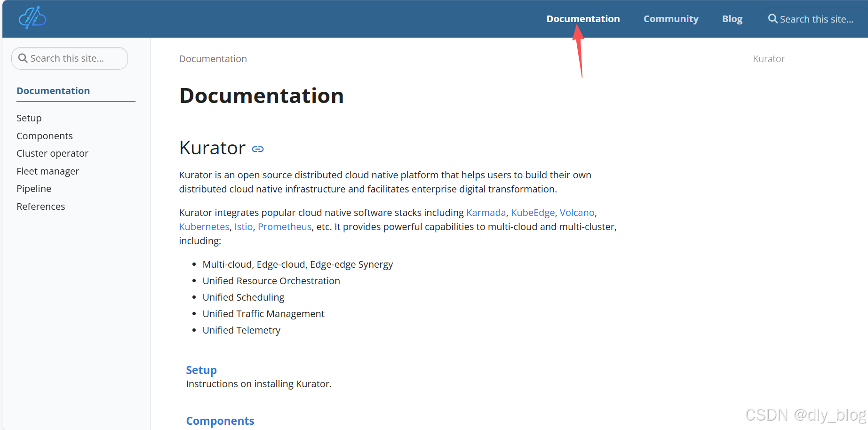
Task: Select Documentation heading in left sidebar
Action: 53,91
